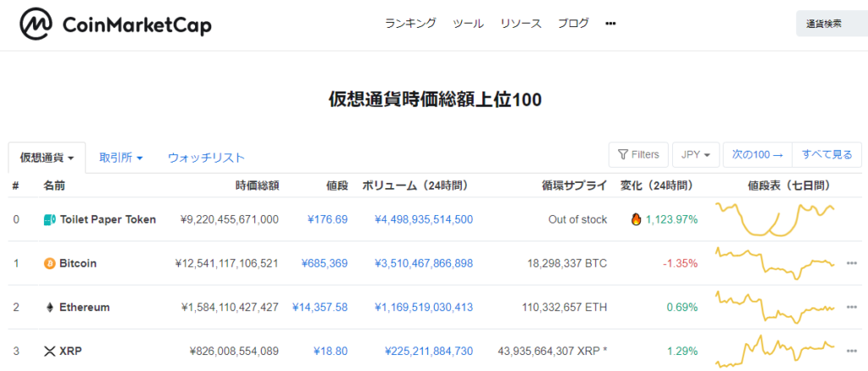868x371 pixels.
Task: Open the Filters funnel button
Action: pos(638,155)
